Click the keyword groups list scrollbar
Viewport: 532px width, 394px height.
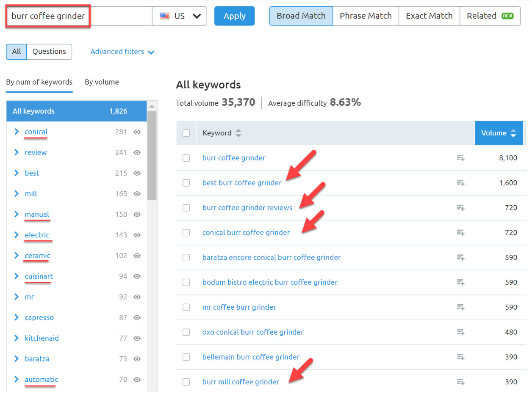152,157
